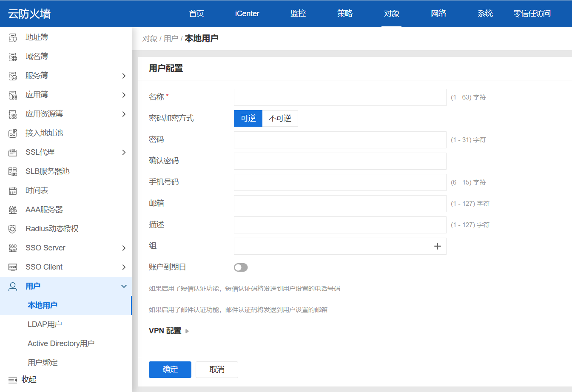Expand the SSL代理 submenu arrow
This screenshot has width=572, height=392.
point(124,152)
